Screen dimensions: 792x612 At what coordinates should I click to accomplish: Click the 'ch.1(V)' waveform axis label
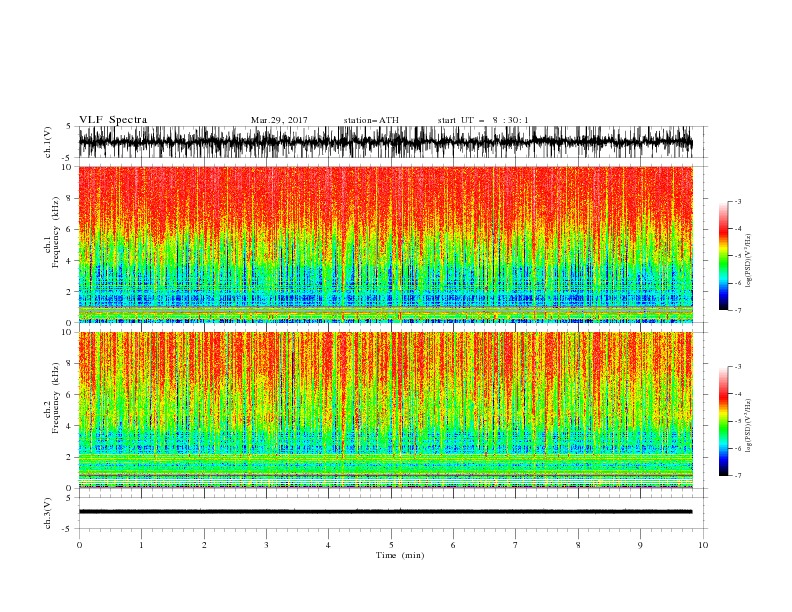coord(48,142)
